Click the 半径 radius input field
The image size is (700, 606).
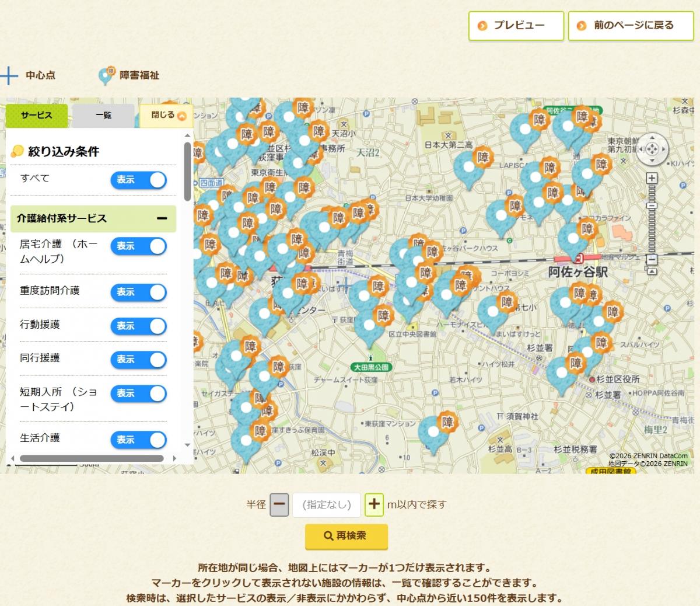tap(327, 504)
